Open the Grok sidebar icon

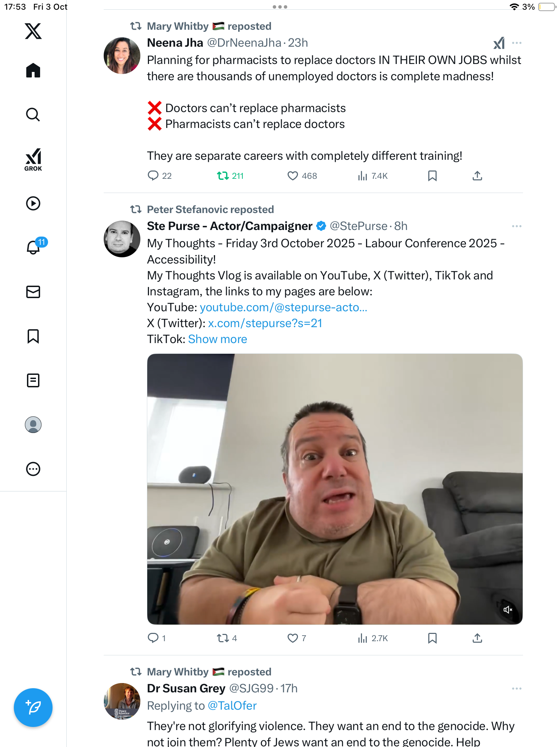[33, 159]
